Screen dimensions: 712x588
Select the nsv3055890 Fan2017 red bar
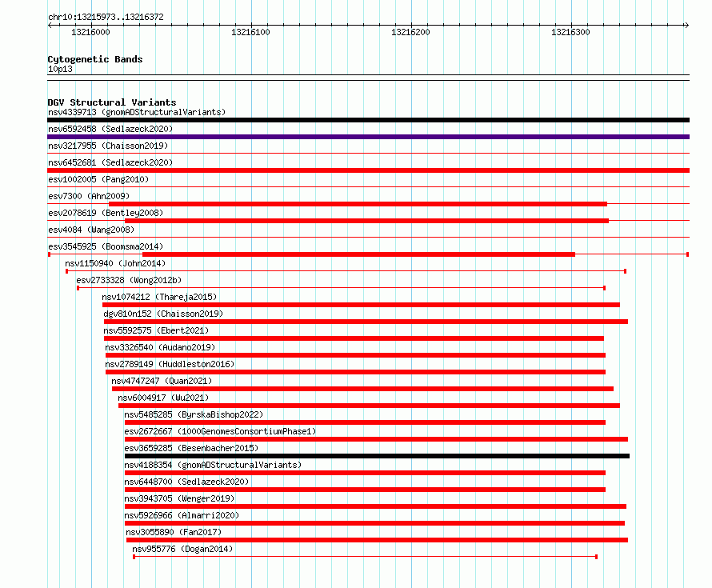point(378,540)
